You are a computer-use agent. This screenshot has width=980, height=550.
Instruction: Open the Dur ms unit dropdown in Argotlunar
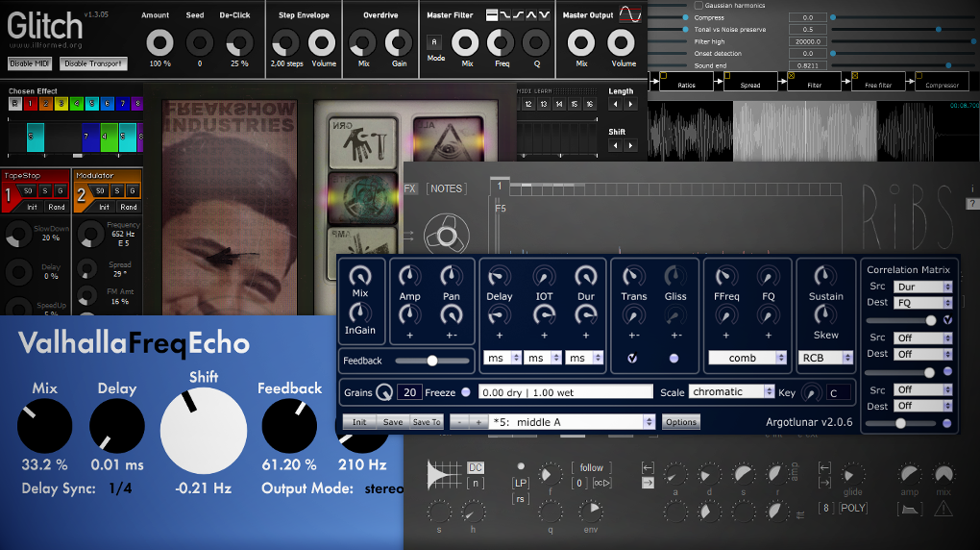[x=584, y=358]
